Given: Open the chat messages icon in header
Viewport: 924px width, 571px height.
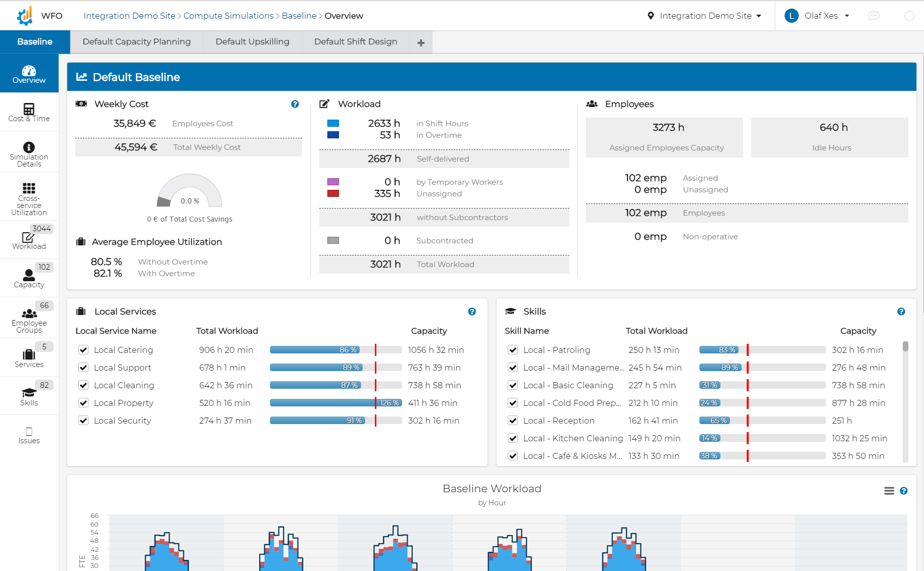Looking at the screenshot, I should [873, 16].
